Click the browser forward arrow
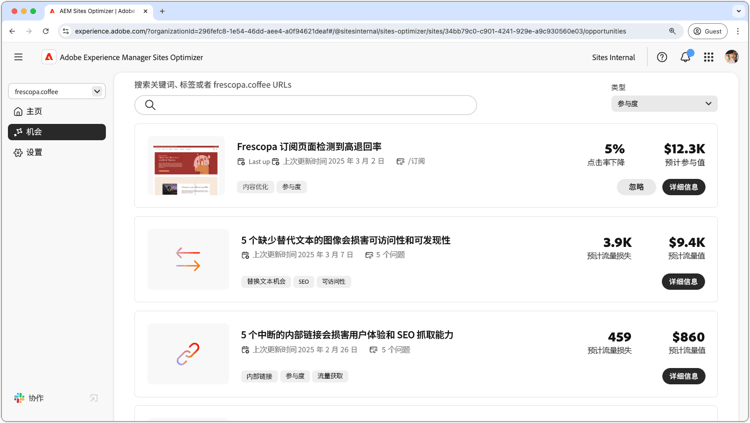This screenshot has width=750, height=423. click(x=29, y=31)
